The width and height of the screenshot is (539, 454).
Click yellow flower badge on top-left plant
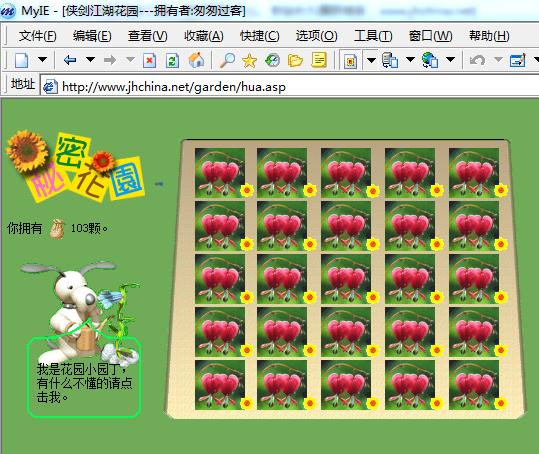(x=247, y=190)
